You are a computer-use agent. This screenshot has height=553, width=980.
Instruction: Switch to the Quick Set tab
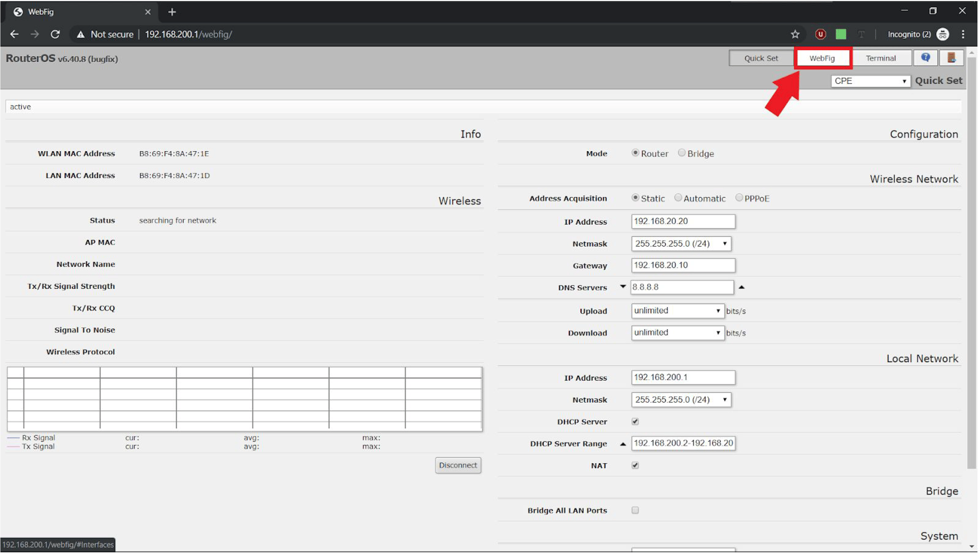pos(761,58)
